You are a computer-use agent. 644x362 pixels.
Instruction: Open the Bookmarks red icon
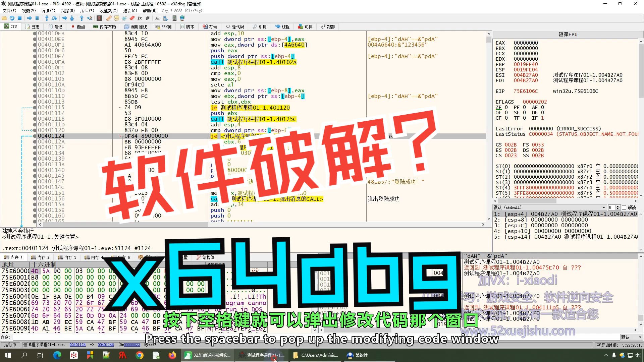tap(132, 18)
